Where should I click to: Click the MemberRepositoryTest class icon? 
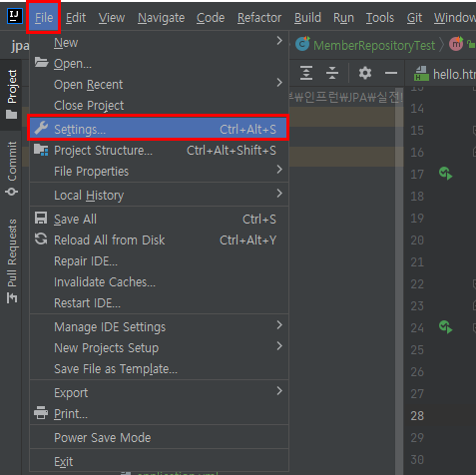(302, 44)
